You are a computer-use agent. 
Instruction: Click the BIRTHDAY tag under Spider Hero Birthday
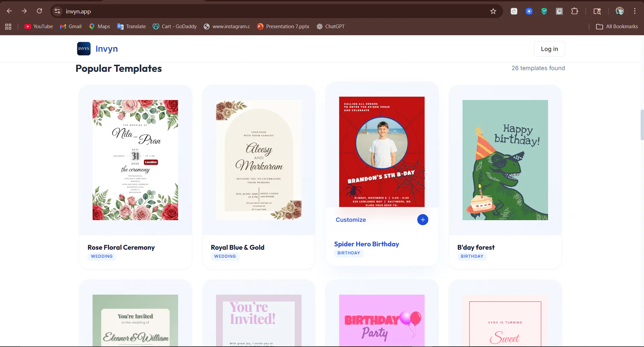pyautogui.click(x=349, y=253)
